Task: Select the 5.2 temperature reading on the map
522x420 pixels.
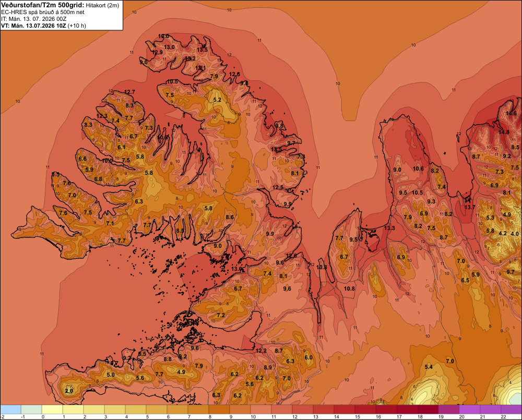Action: point(217,100)
